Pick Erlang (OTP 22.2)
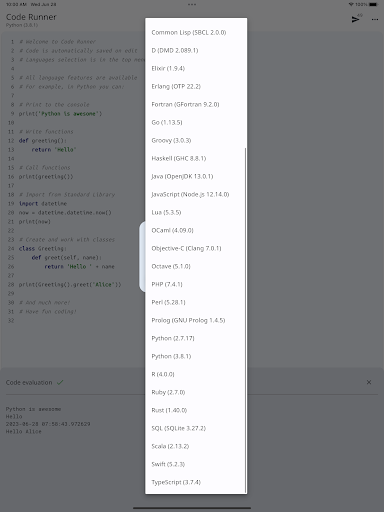 coord(196,86)
